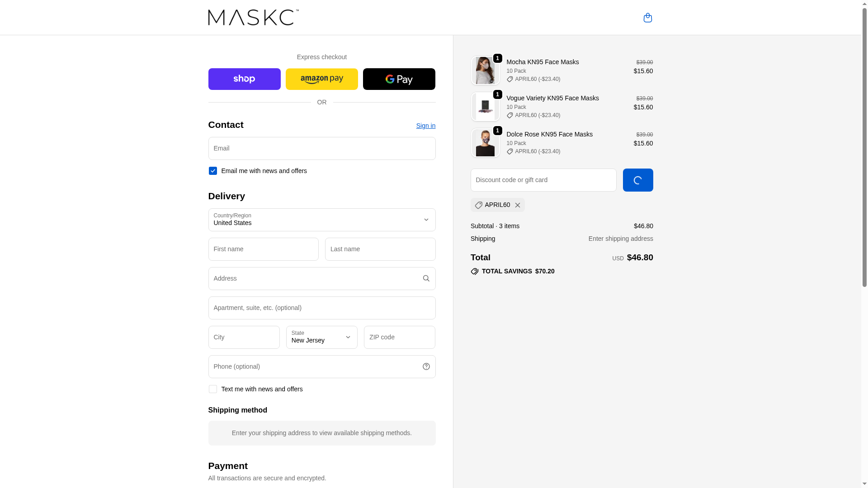The height and width of the screenshot is (488, 868).
Task: Click the MASKC logo
Action: point(253,17)
